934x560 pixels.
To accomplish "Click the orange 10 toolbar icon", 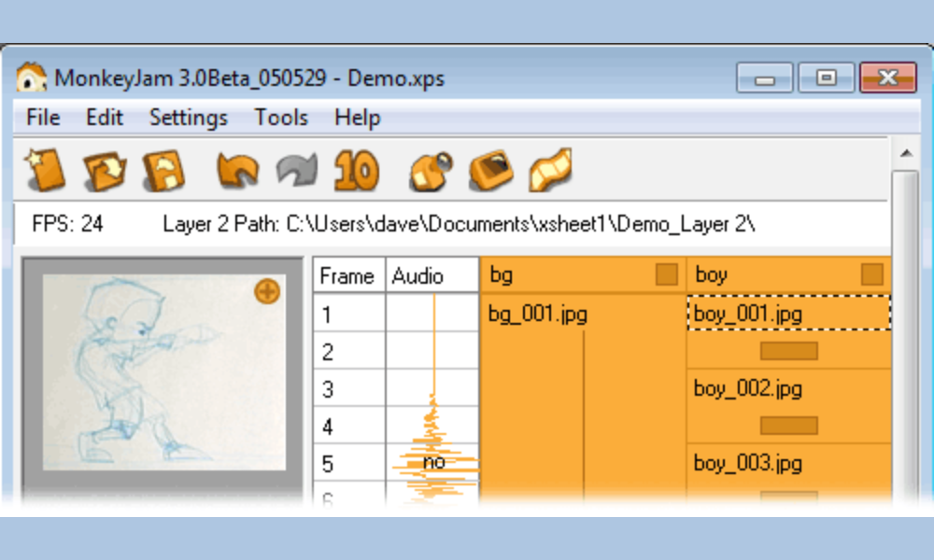I will coord(356,172).
